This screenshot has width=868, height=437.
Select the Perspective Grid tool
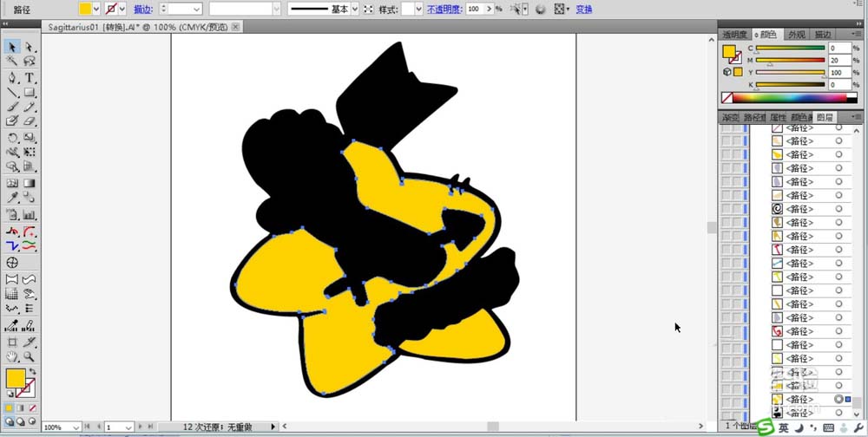click(x=29, y=166)
